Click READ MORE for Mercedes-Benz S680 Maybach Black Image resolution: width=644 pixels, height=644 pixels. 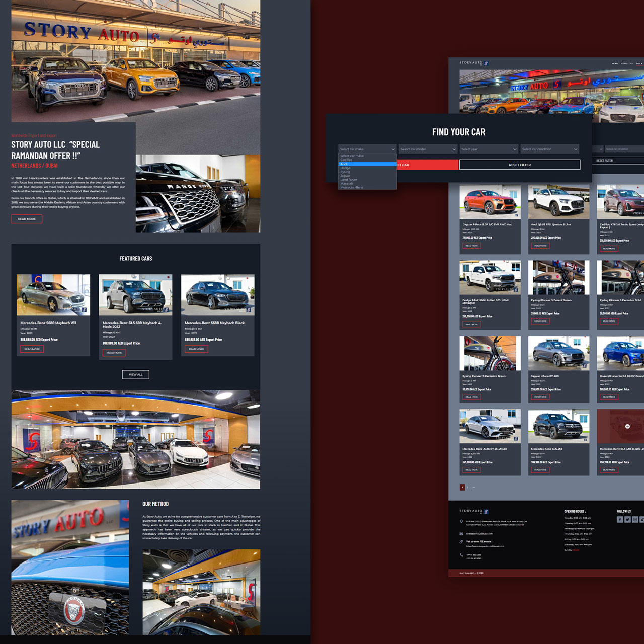tap(196, 349)
